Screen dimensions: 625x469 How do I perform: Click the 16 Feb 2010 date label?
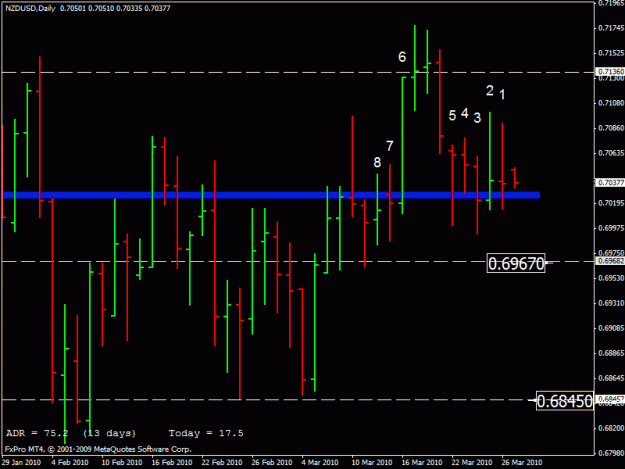(172, 462)
